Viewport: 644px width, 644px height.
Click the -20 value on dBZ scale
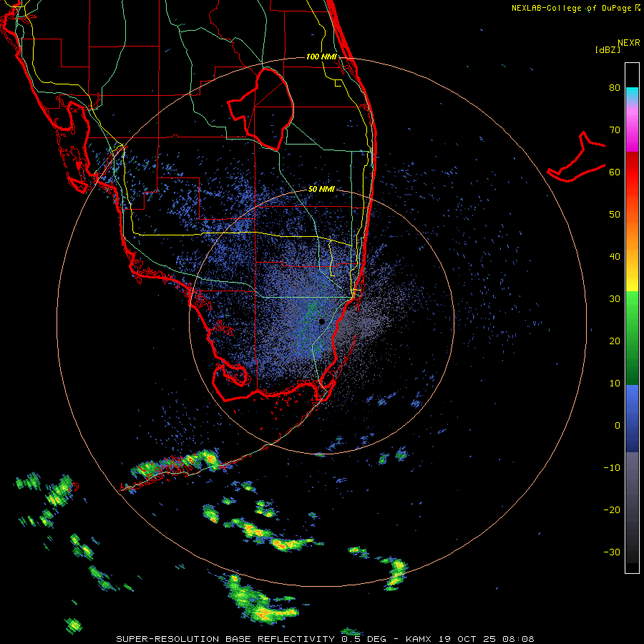point(612,510)
